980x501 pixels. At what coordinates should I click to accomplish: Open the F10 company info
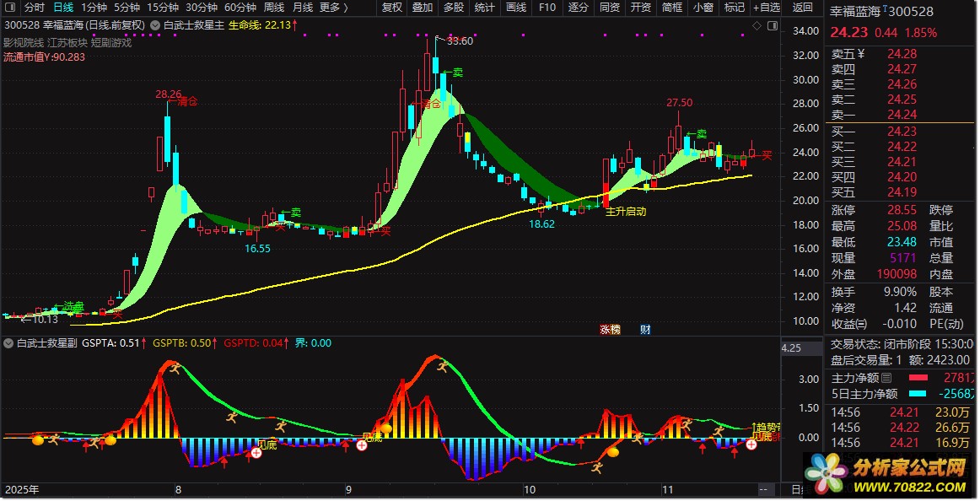(547, 8)
